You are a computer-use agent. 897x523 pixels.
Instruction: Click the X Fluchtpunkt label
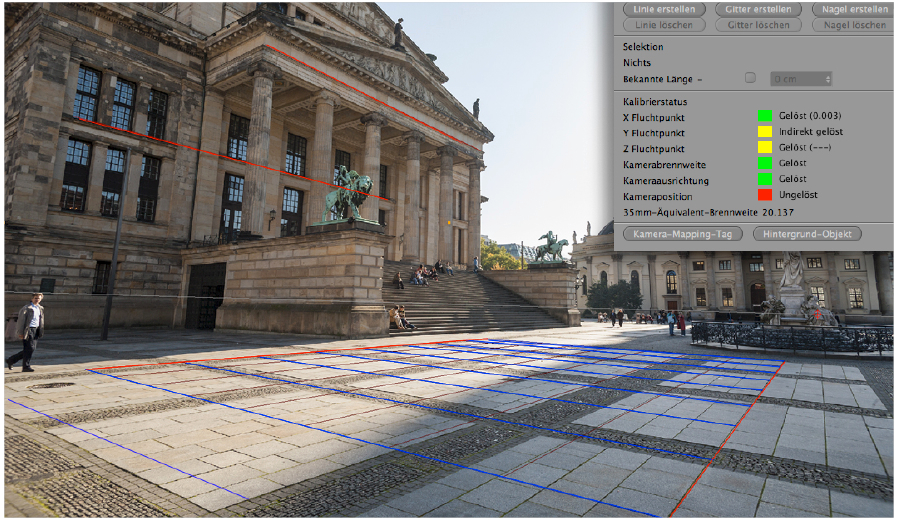click(x=653, y=117)
